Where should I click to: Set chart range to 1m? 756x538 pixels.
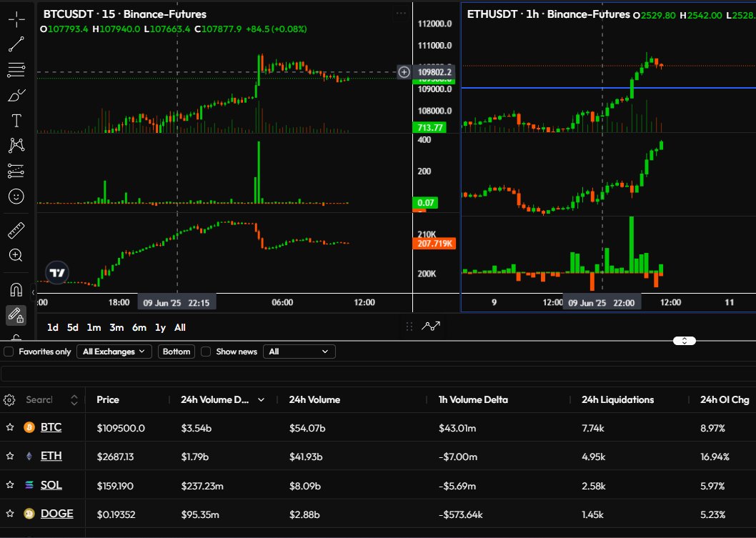(94, 327)
